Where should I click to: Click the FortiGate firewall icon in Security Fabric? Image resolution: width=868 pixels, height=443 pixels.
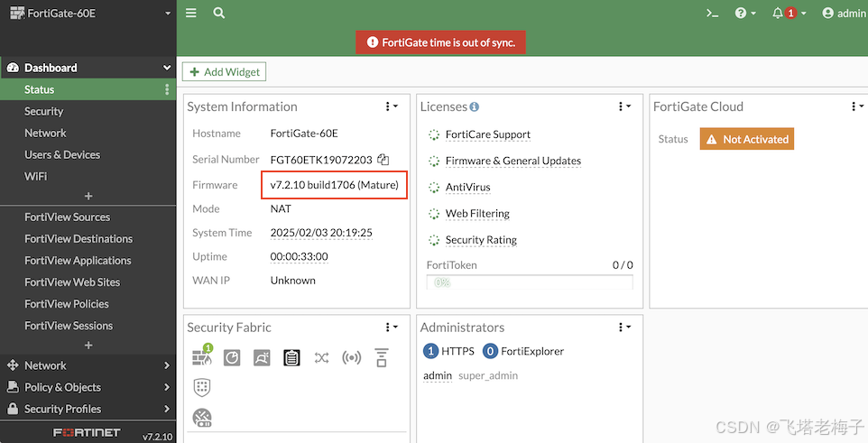[202, 357]
